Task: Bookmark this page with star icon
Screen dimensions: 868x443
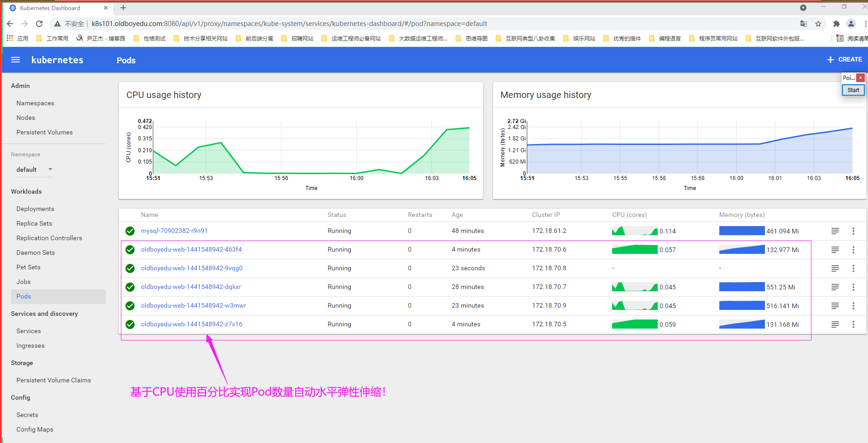Action: (818, 24)
